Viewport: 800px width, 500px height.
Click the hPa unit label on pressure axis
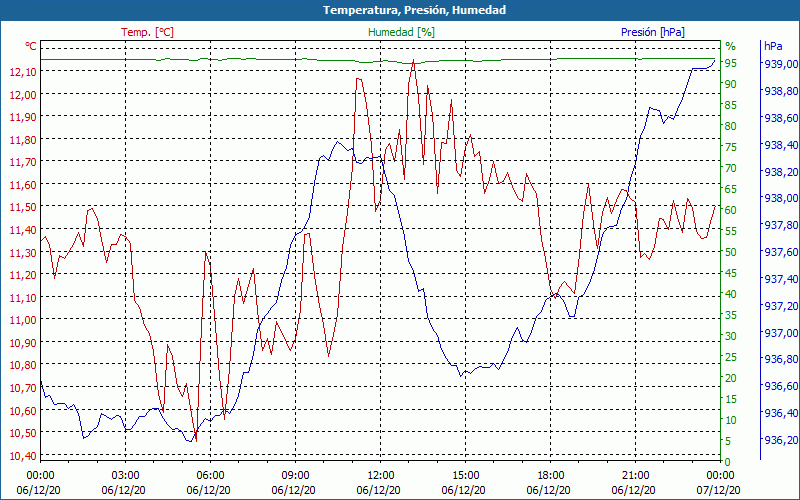tap(773, 46)
